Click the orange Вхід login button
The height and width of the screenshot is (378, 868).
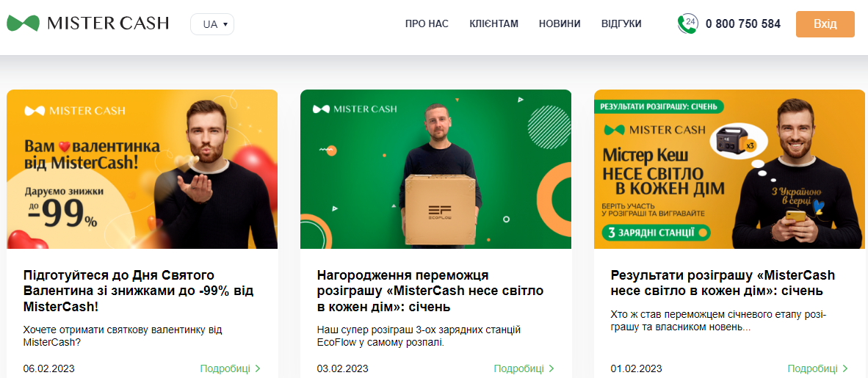(x=825, y=23)
